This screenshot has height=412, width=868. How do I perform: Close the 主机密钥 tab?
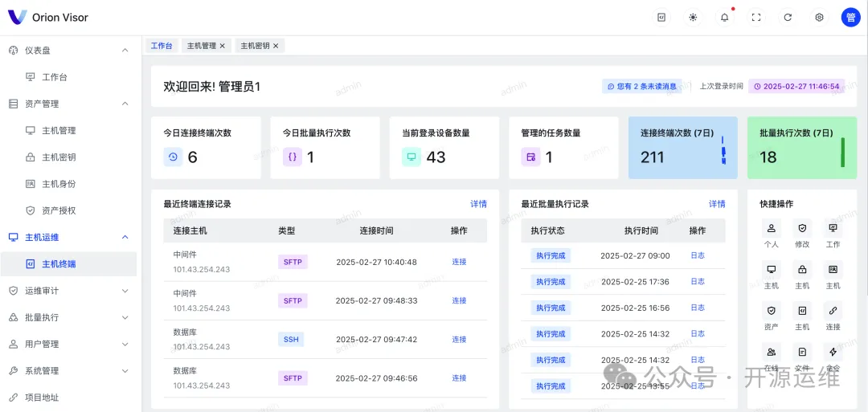click(x=276, y=46)
